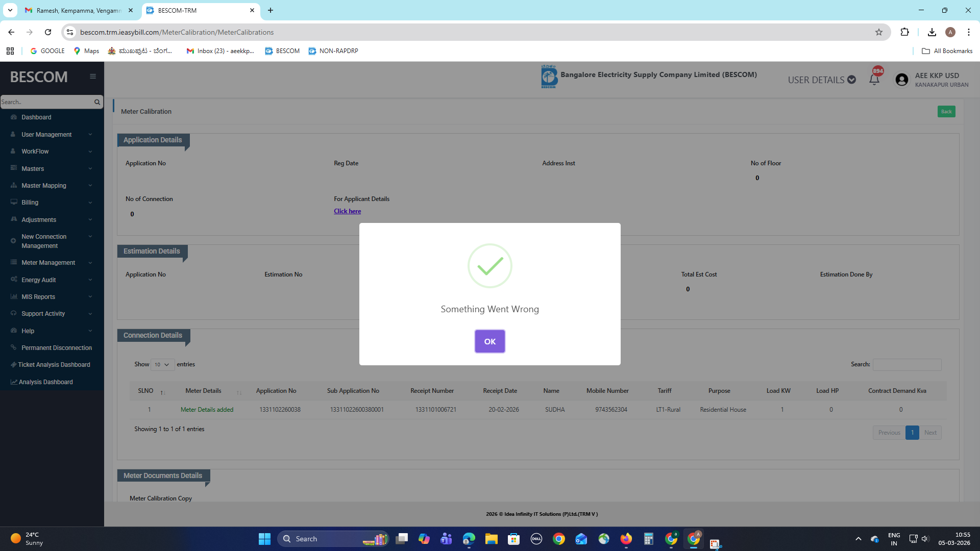This screenshot has width=980, height=551.
Task: Focus the Connection Details search field
Action: coord(906,364)
